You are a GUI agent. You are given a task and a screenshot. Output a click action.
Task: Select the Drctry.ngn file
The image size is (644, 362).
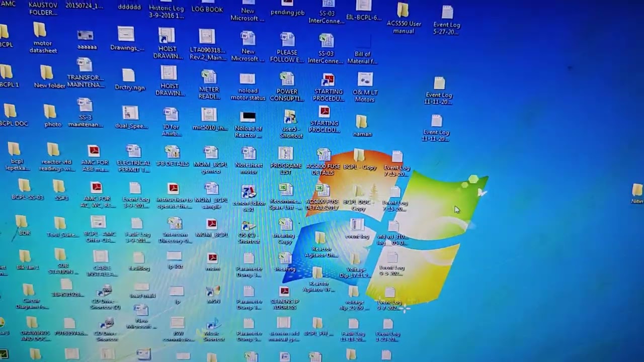click(129, 80)
